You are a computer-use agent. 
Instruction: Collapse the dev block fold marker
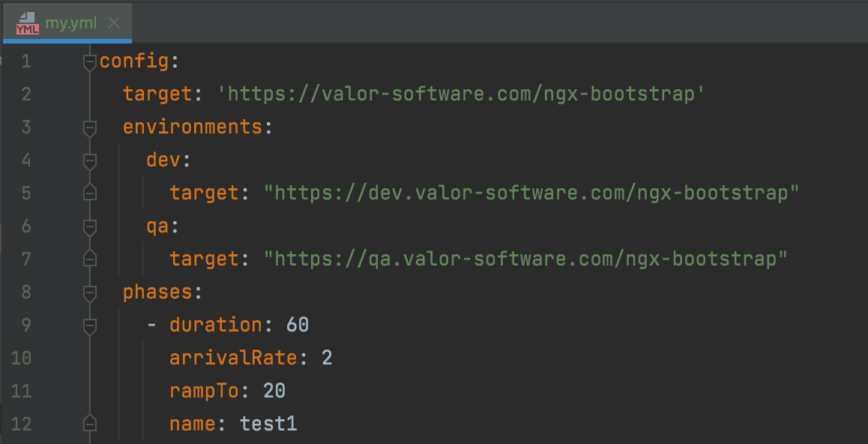point(90,160)
